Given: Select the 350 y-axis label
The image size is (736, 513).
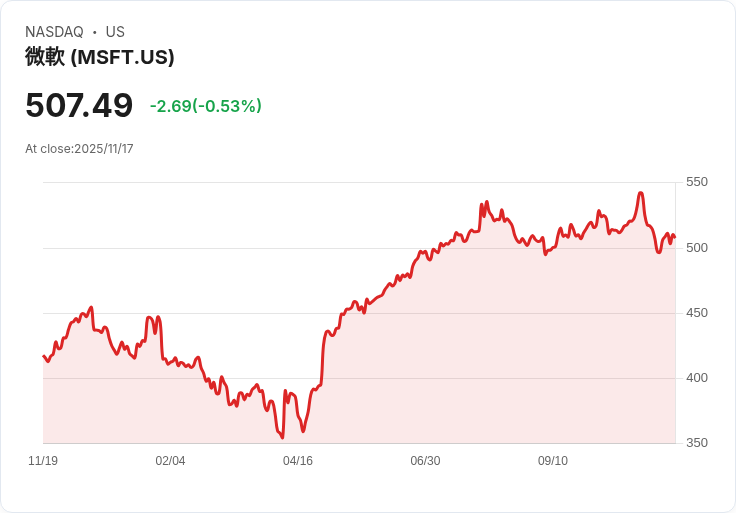Looking at the screenshot, I should click(696, 442).
